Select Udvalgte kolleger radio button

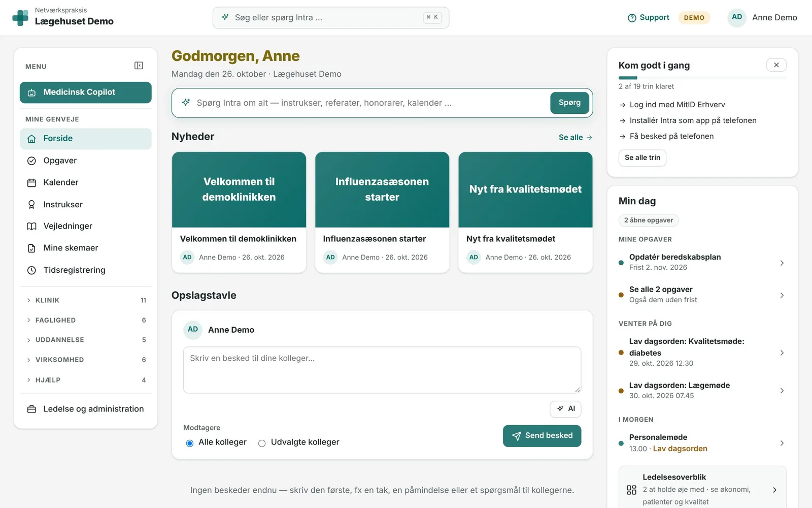point(262,443)
